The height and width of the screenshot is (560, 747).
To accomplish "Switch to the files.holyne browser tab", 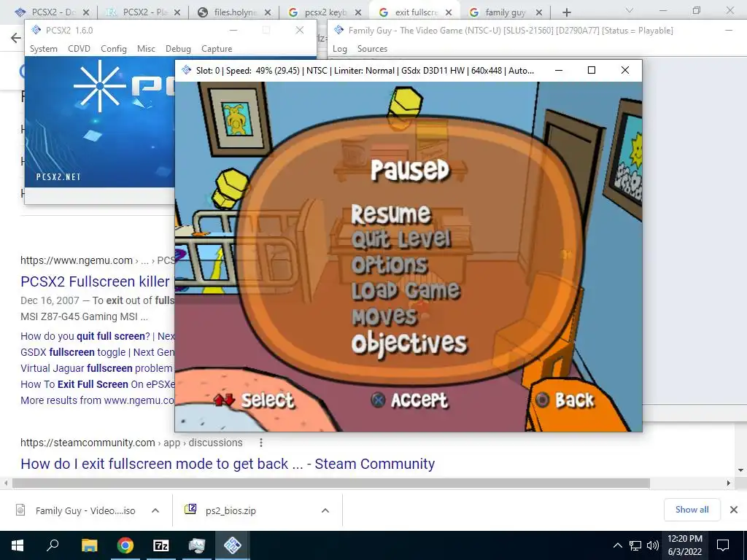I will pyautogui.click(x=234, y=12).
